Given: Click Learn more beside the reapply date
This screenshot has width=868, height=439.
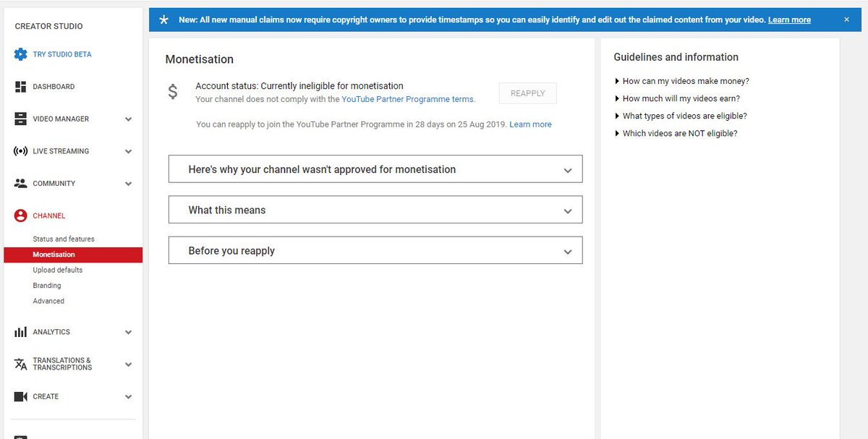Looking at the screenshot, I should [x=530, y=124].
